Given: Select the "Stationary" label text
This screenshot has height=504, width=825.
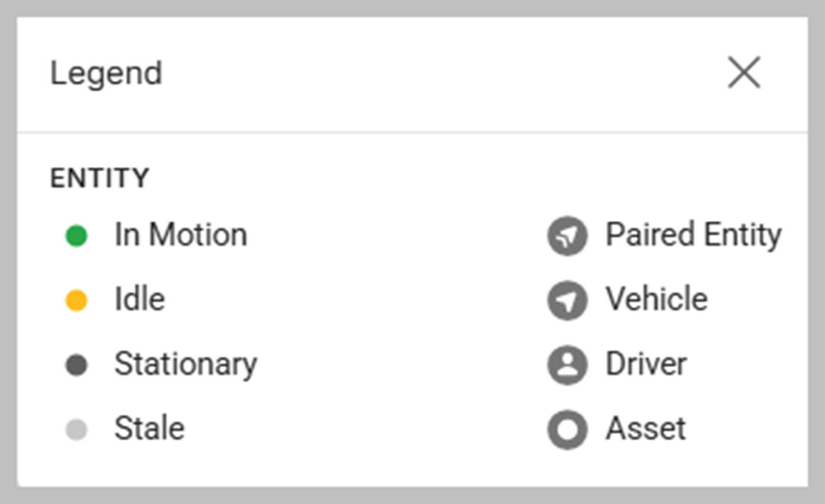Looking at the screenshot, I should click(x=186, y=364).
